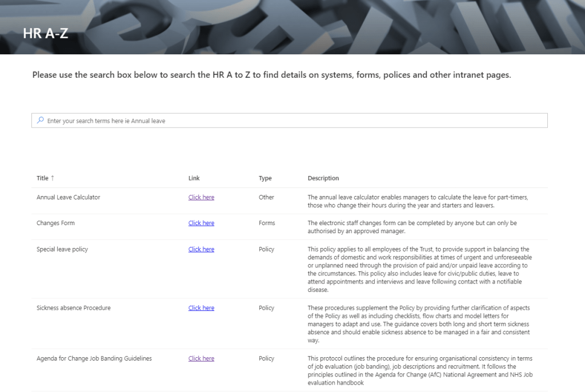The height and width of the screenshot is (392, 585).
Task: Click the 'Forms' type cell for Changes Form
Action: (x=267, y=223)
